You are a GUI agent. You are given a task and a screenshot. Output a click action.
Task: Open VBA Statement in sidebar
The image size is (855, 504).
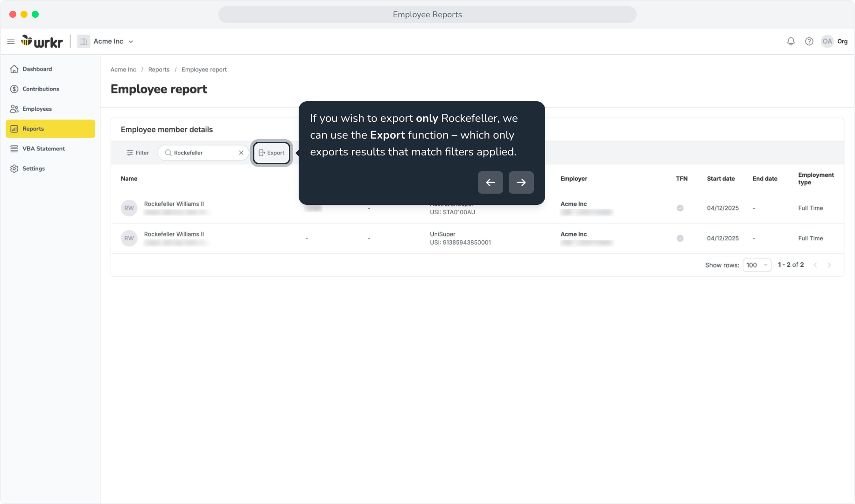point(50,149)
